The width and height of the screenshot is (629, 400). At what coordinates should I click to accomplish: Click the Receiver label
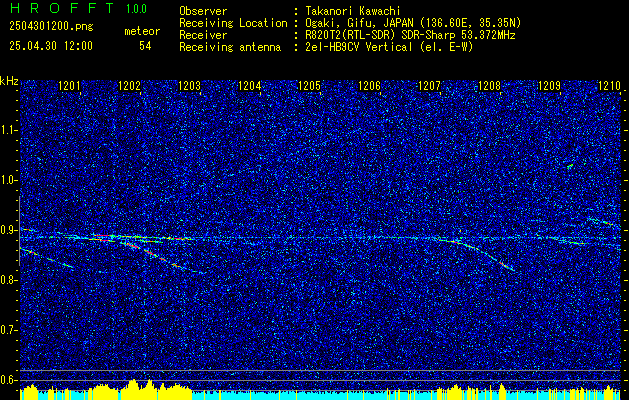tap(203, 35)
